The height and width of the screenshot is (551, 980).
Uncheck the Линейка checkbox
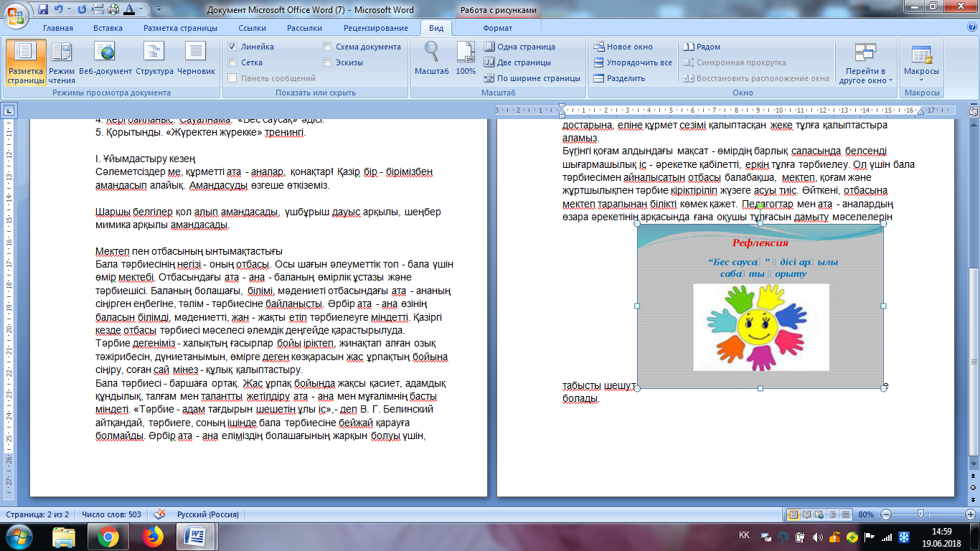tap(232, 47)
